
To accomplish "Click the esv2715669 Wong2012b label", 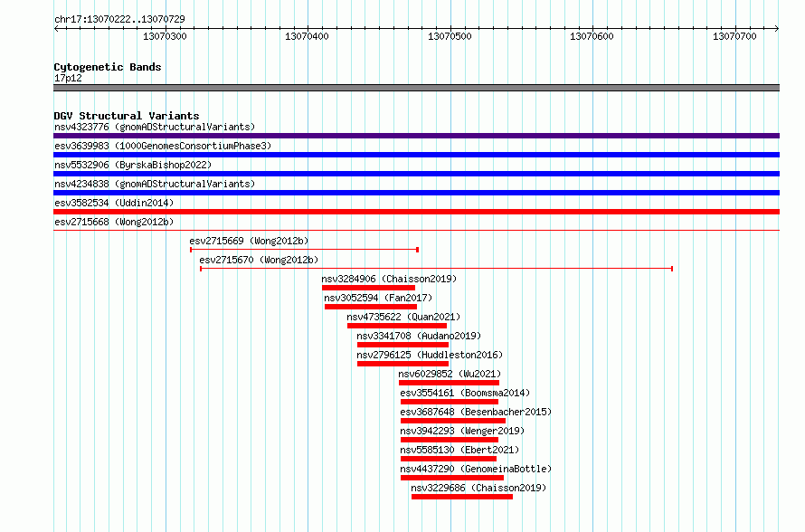I will tap(249, 241).
